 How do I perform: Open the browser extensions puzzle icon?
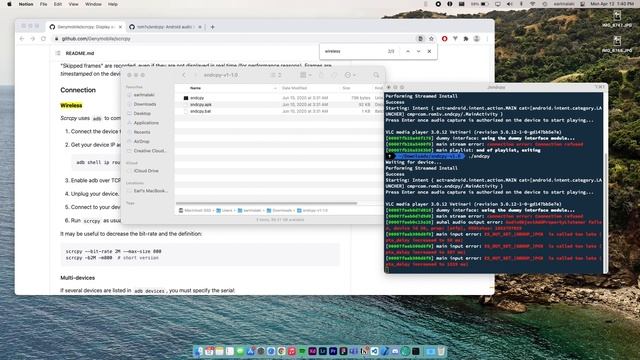(x=466, y=39)
